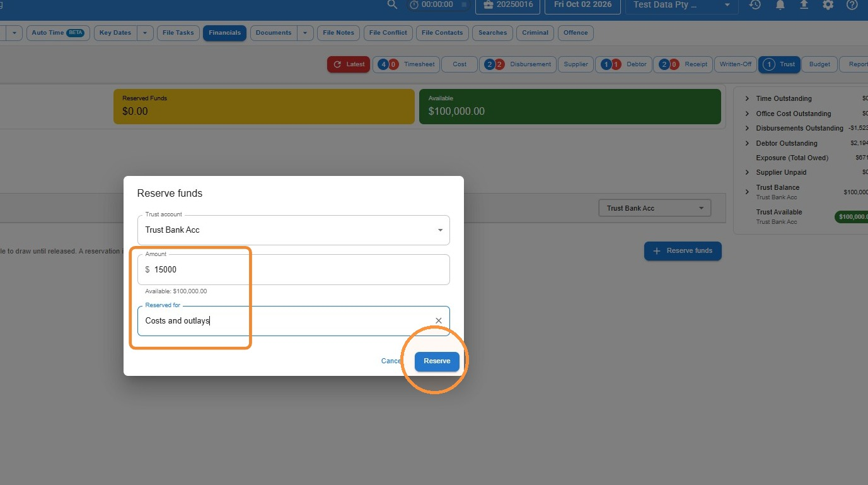868x485 pixels.
Task: Expand the Supplier Unpaid row
Action: [747, 172]
